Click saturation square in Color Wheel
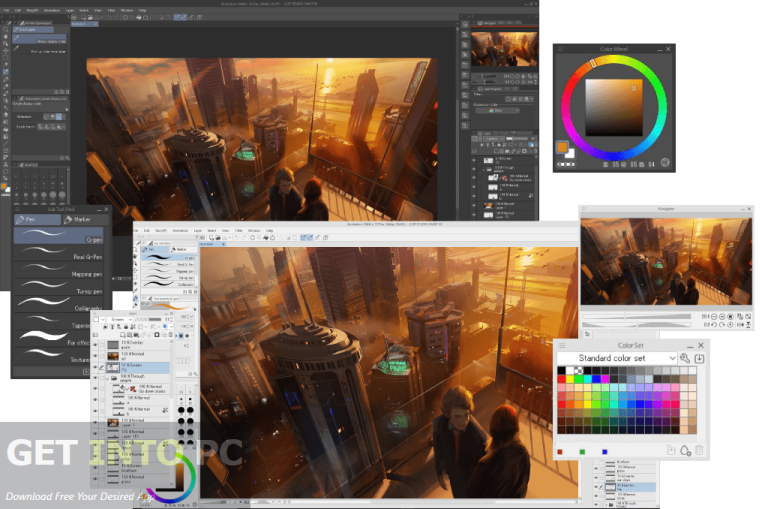 (x=614, y=107)
